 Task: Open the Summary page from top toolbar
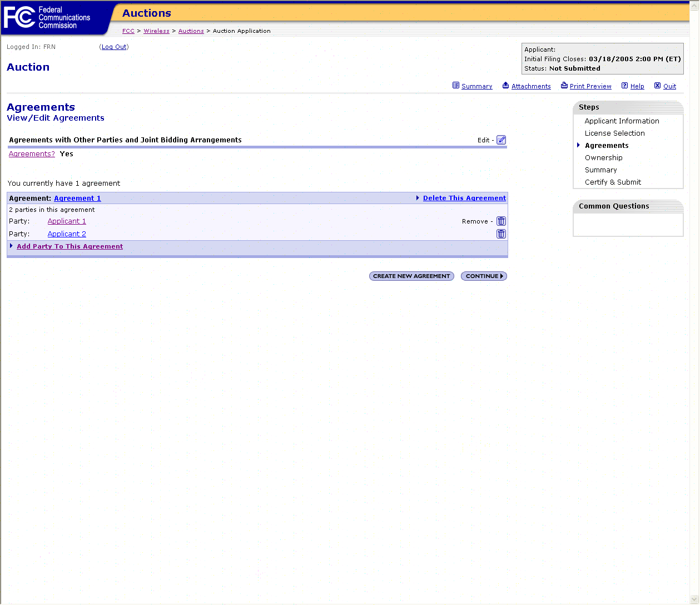pos(476,86)
